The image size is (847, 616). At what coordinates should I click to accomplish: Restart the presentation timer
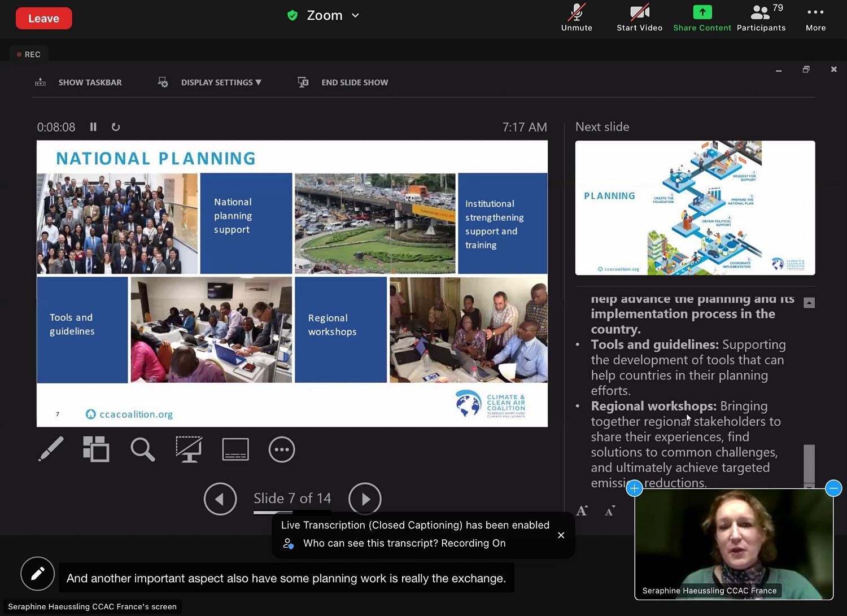coord(116,127)
